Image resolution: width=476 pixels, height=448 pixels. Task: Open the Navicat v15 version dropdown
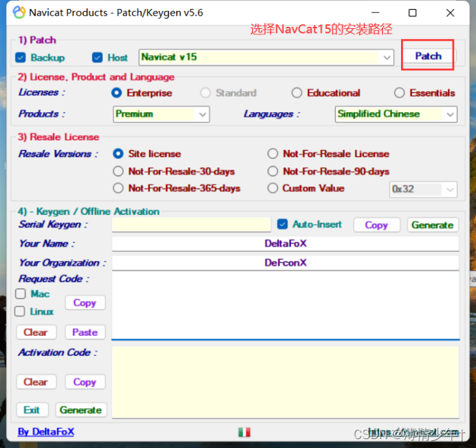(266, 57)
